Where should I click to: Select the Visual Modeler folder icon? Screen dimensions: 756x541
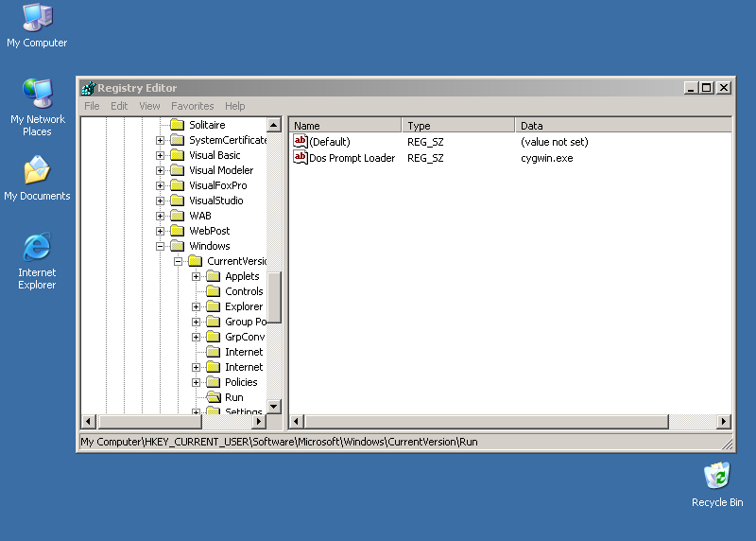[x=178, y=170]
